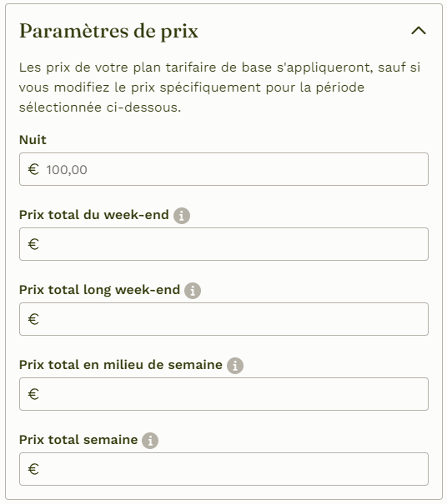This screenshot has width=447, height=504.
Task: Click the base tariff plan description paragraph
Action: 220,87
